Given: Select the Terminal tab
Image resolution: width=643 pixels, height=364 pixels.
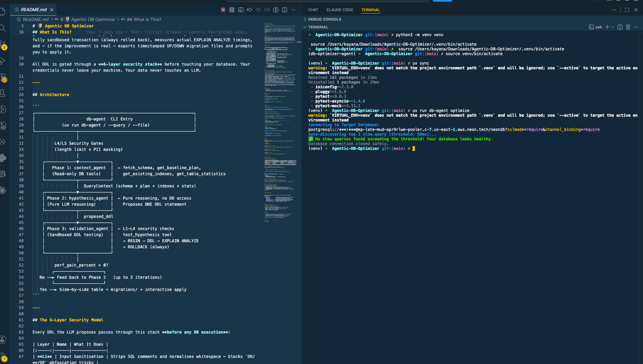Looking at the screenshot, I should [x=371, y=10].
